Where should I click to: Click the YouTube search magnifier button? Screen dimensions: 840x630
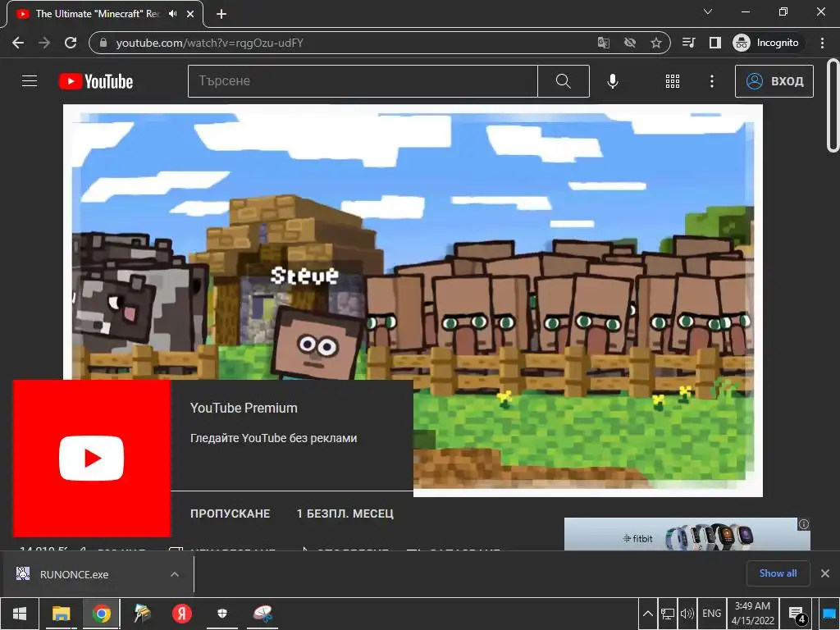[563, 81]
